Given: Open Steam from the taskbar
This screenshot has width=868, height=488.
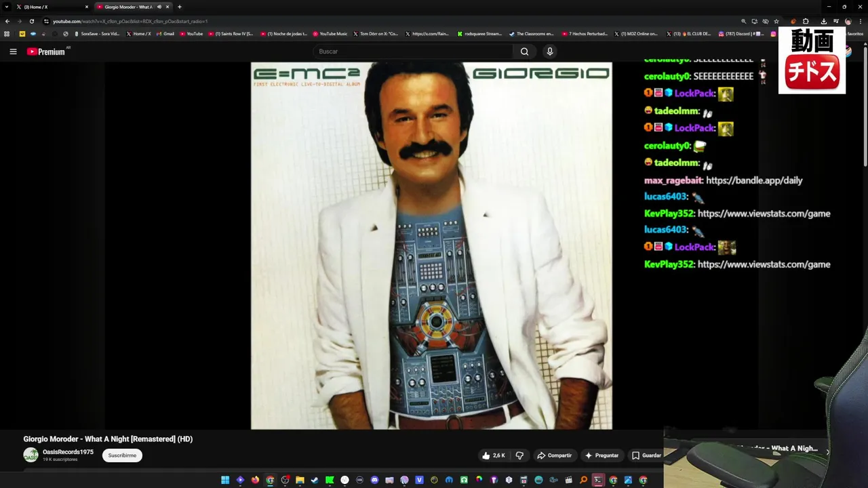Looking at the screenshot, I should point(315,480).
